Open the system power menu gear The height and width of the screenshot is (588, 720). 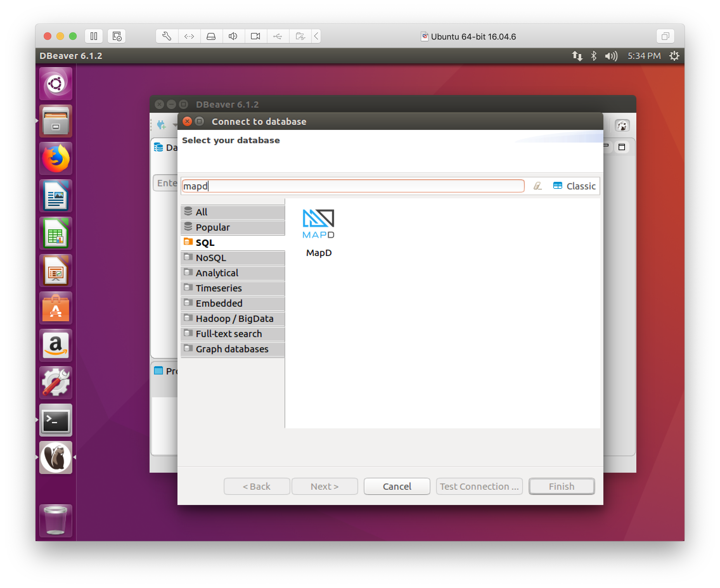(x=674, y=56)
